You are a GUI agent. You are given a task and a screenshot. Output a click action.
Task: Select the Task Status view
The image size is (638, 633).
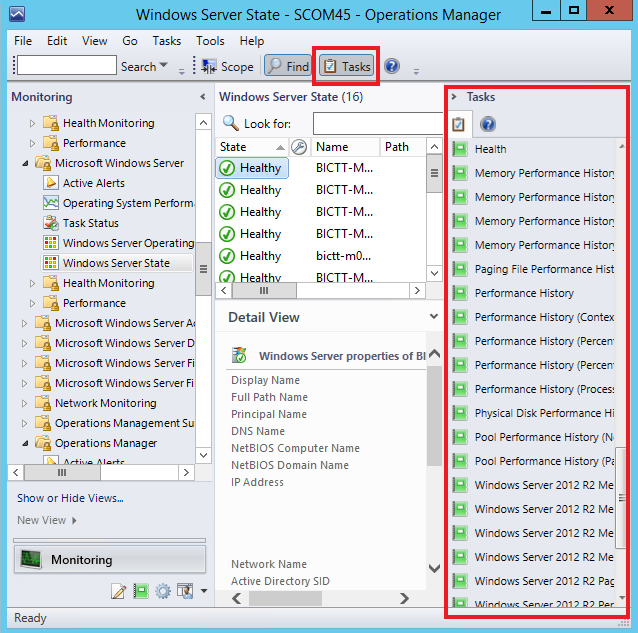tap(81, 223)
